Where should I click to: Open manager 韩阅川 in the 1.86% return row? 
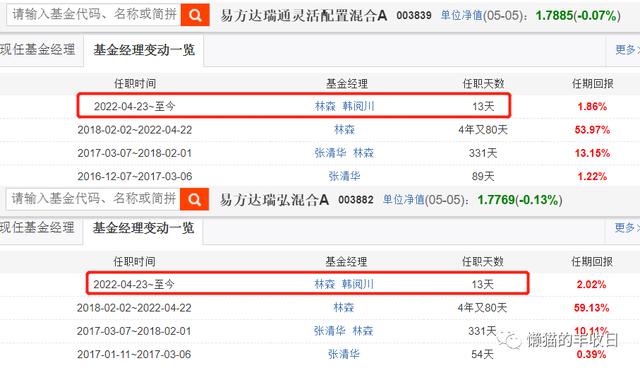pyautogui.click(x=358, y=106)
